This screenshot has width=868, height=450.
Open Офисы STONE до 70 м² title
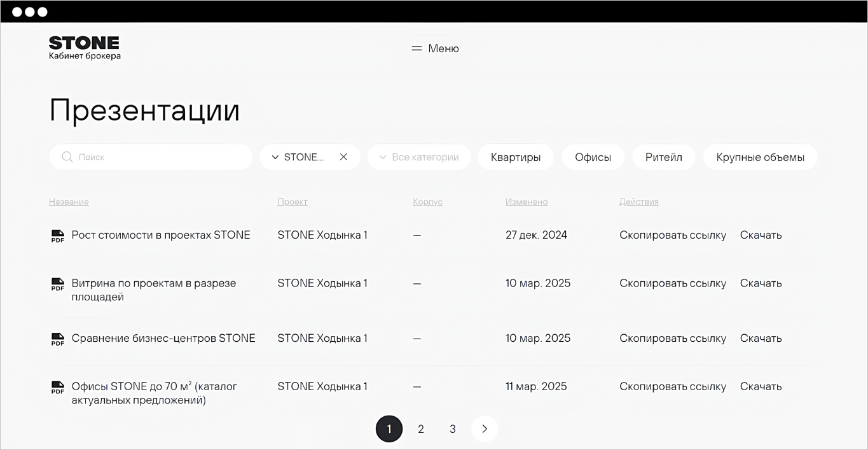[155, 393]
